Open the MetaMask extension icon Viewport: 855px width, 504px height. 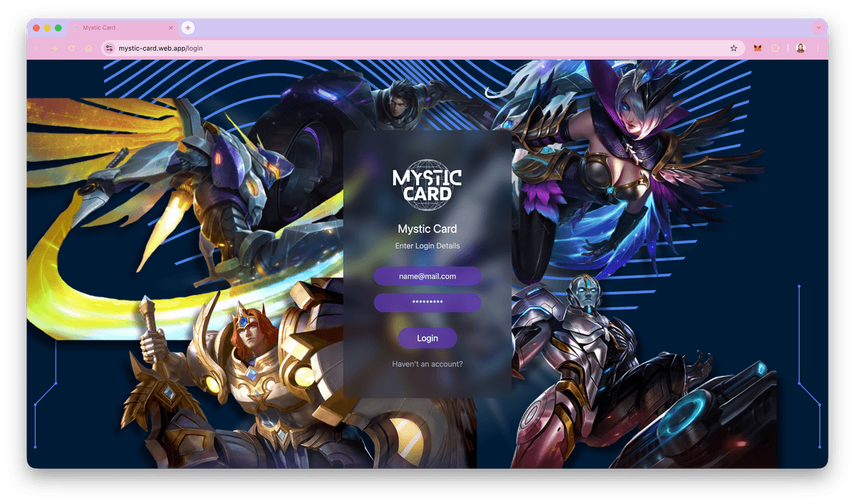tap(757, 48)
